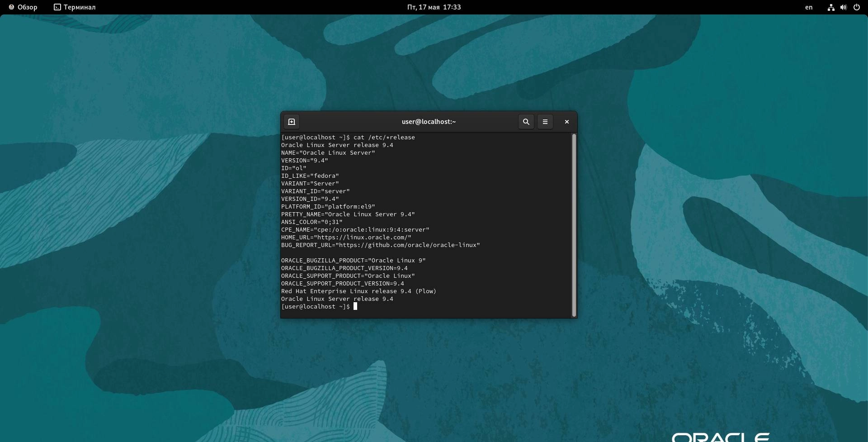Image resolution: width=868 pixels, height=442 pixels.
Task: Open the Обзор activities overview
Action: pyautogui.click(x=23, y=7)
